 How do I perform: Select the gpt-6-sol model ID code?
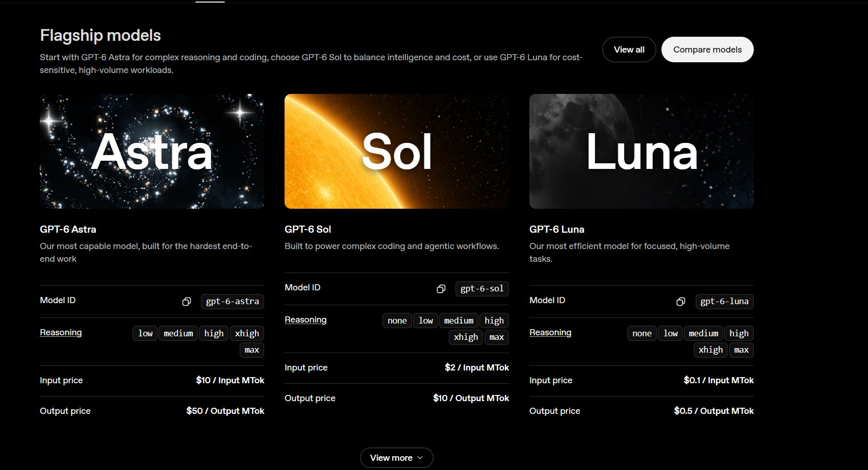[x=482, y=289]
